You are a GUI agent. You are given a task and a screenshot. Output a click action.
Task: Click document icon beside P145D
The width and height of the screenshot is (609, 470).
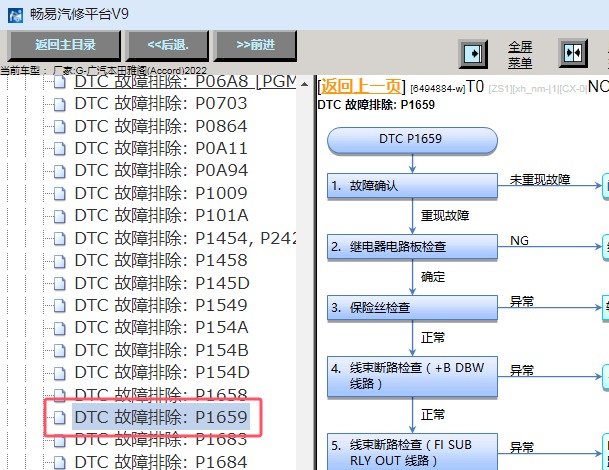[x=59, y=284]
